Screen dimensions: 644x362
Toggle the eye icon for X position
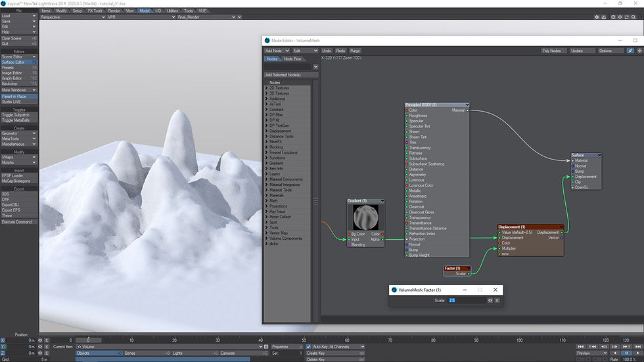coord(40,340)
